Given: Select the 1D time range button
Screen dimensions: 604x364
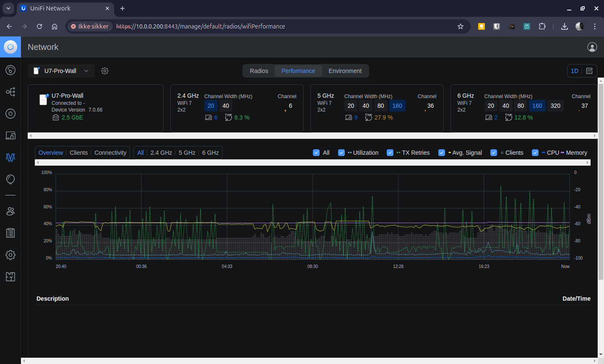Looking at the screenshot, I should click(x=575, y=71).
